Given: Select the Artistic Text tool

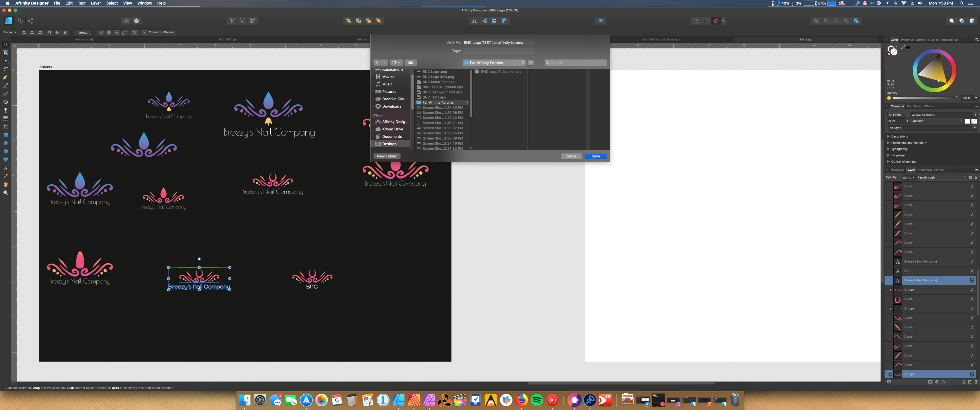Looking at the screenshot, I should (5, 168).
